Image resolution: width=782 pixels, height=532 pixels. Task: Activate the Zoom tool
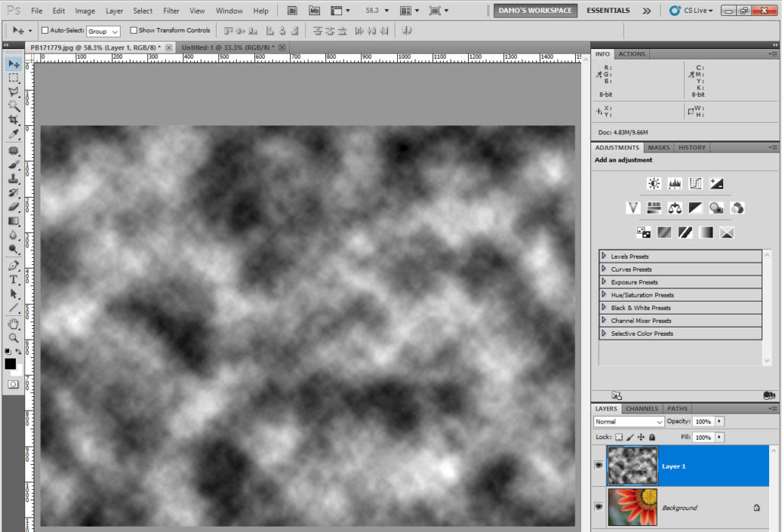(13, 337)
